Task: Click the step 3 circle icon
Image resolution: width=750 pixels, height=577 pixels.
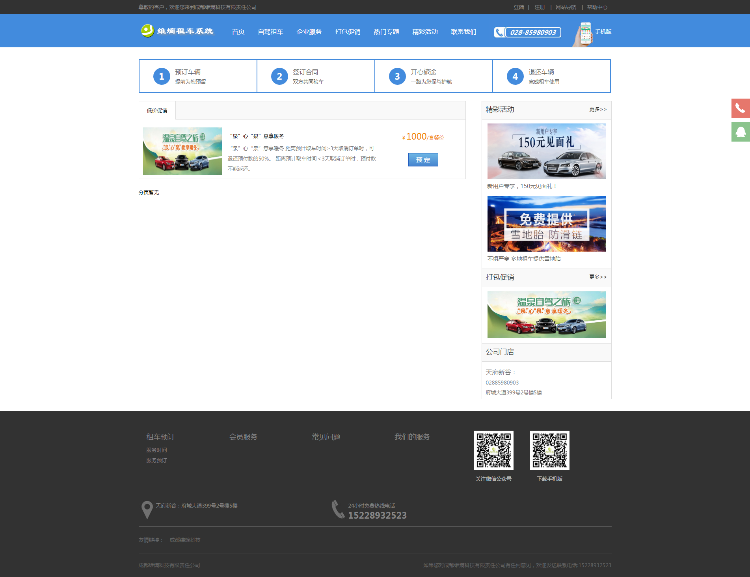Action: (x=397, y=76)
